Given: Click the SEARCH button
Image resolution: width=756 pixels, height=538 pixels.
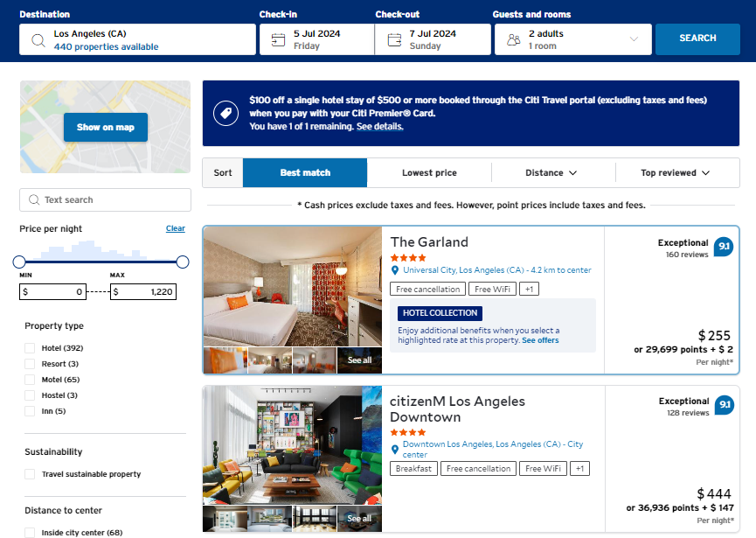Looking at the screenshot, I should pos(697,38).
